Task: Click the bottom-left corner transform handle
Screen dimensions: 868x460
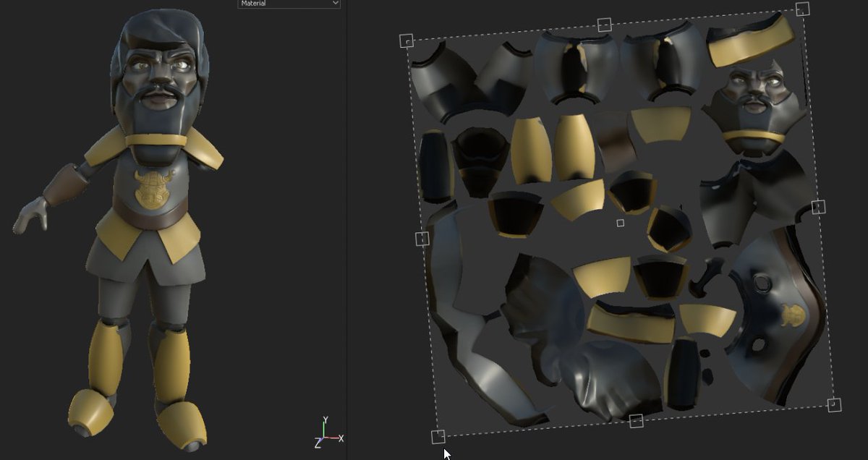Action: click(x=438, y=436)
